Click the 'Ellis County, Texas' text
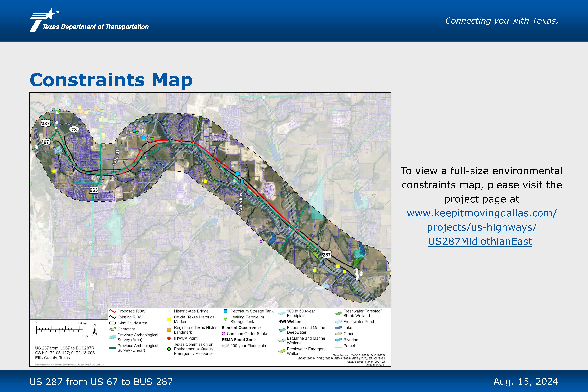The width and height of the screenshot is (588, 392). 52,358
